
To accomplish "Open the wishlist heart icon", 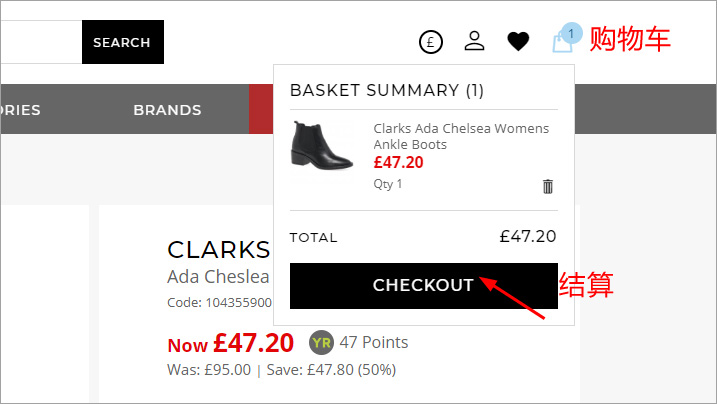I will pos(518,42).
